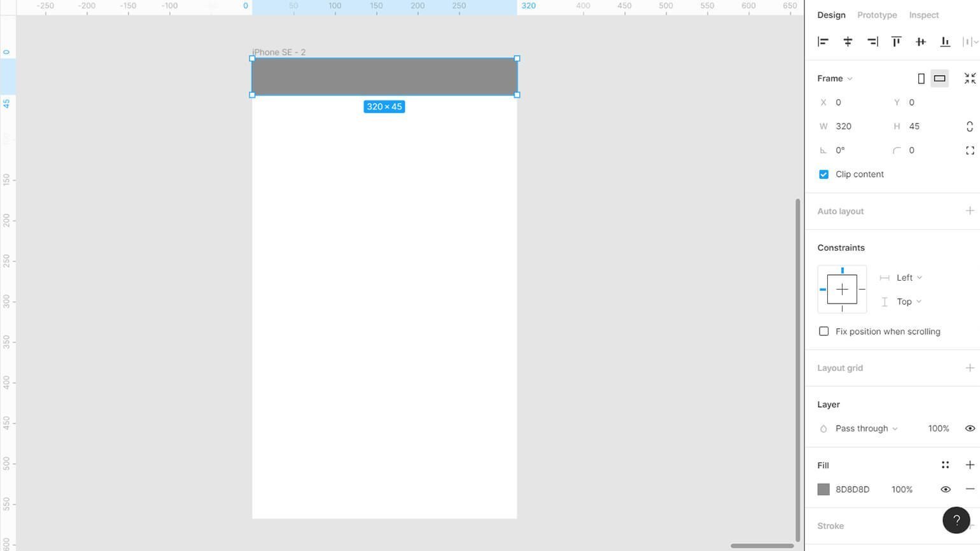Open horizontal constraint Left dropdown

click(909, 278)
